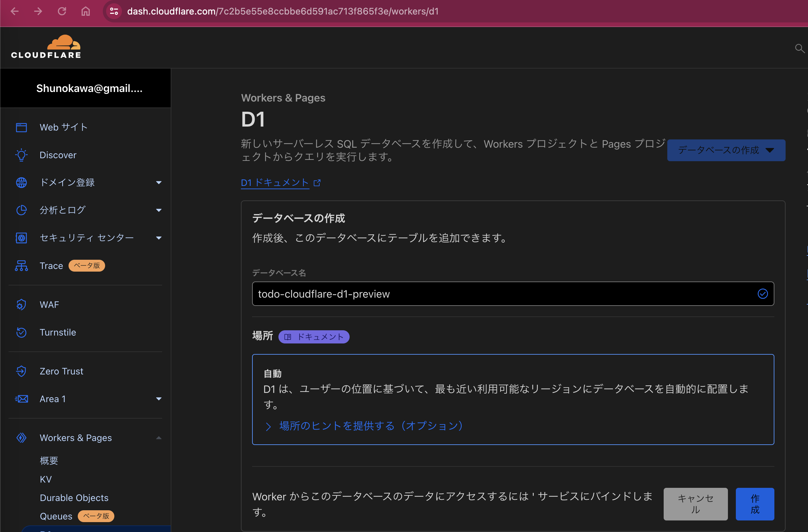Image resolution: width=808 pixels, height=532 pixels.
Task: Open Discover via the lightbulb icon
Action: coord(21,155)
